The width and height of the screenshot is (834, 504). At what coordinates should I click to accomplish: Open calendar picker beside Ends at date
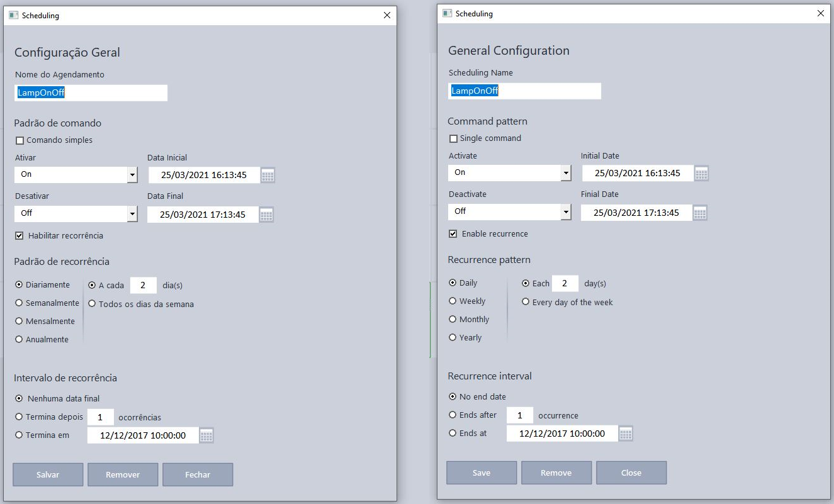[626, 434]
